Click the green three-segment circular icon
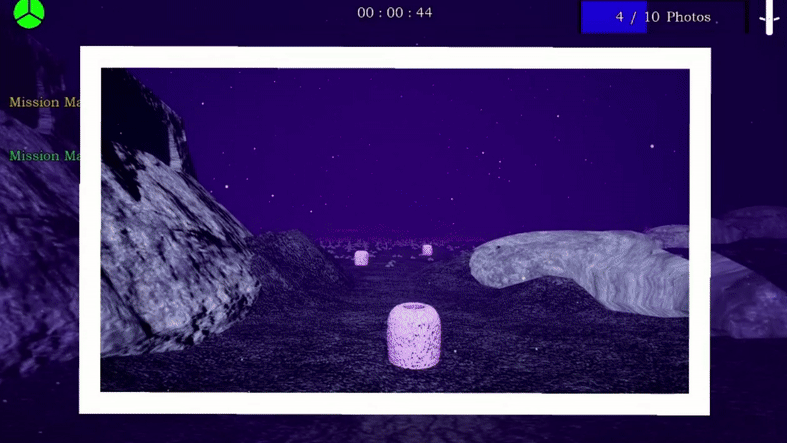The image size is (787, 443). point(29,14)
